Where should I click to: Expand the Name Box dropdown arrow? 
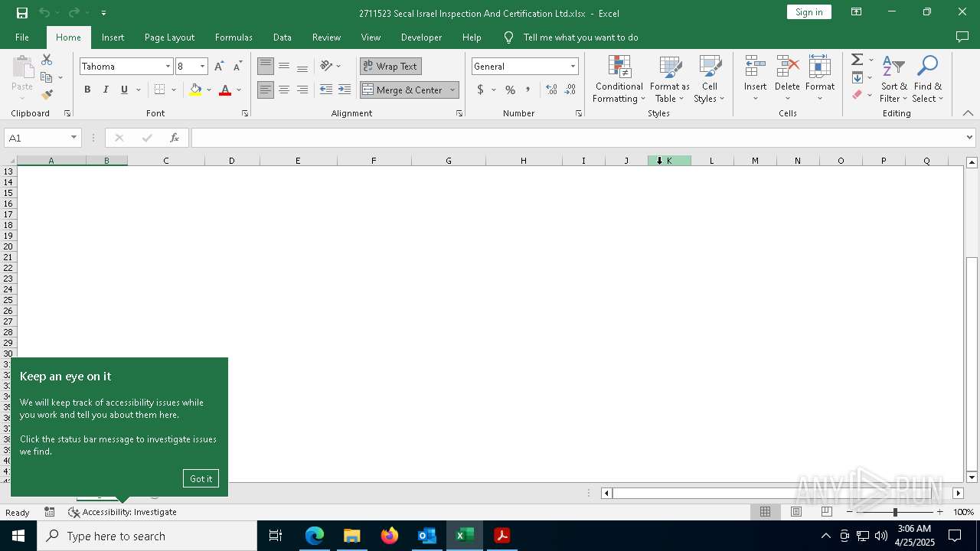(x=73, y=138)
